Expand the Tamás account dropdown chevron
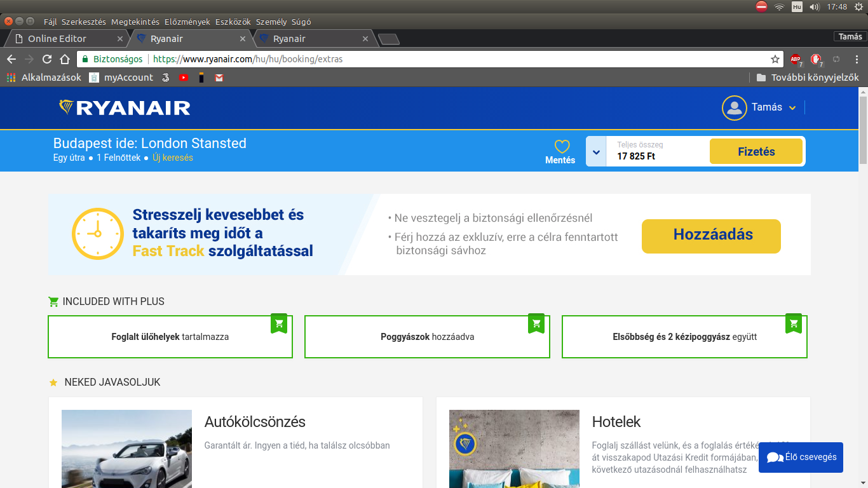The image size is (868, 488). coord(792,108)
